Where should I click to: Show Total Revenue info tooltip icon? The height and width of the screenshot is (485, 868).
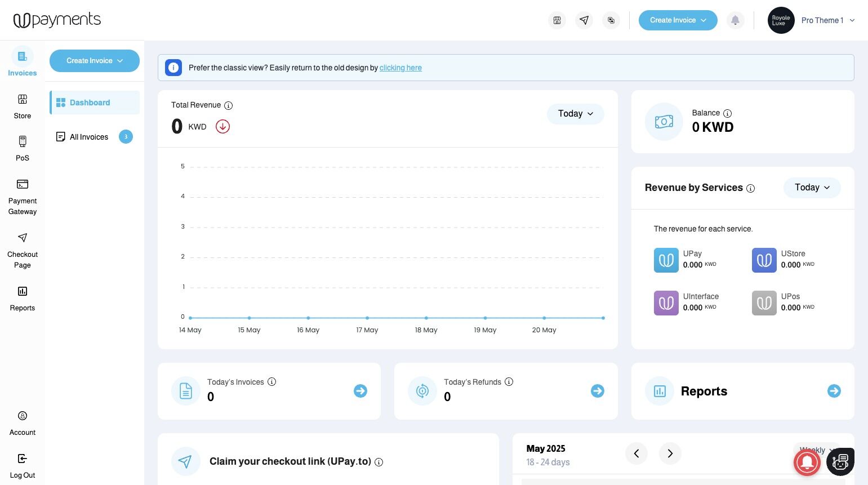tap(228, 105)
